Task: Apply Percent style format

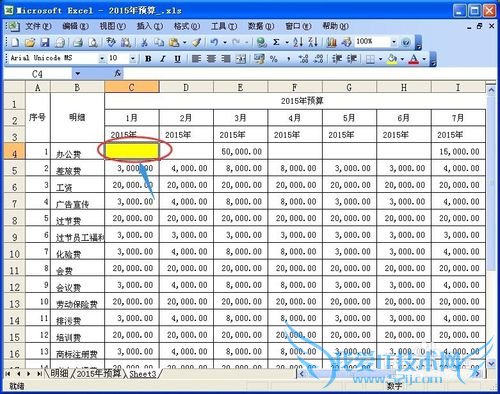Action: [x=274, y=59]
